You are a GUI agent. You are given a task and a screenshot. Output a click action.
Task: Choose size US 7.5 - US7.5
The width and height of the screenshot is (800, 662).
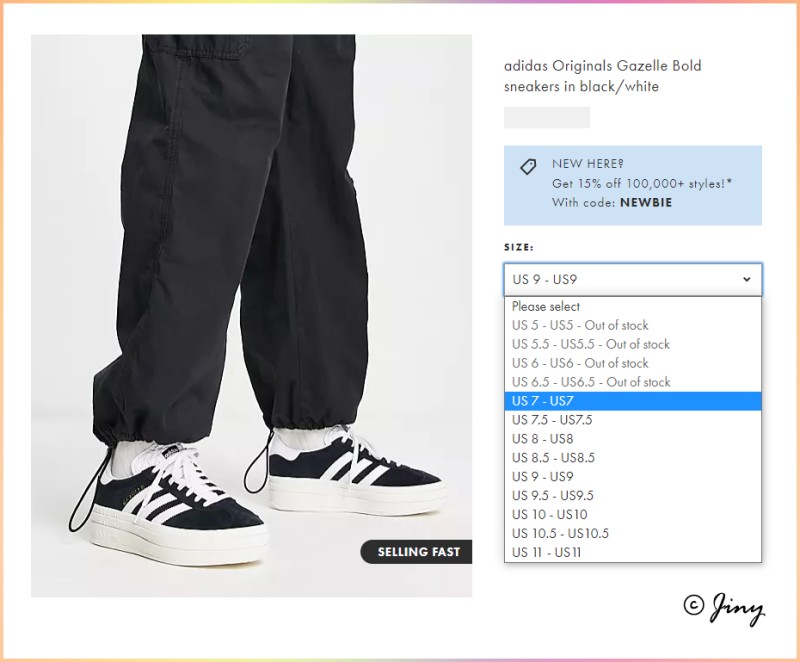(x=633, y=420)
